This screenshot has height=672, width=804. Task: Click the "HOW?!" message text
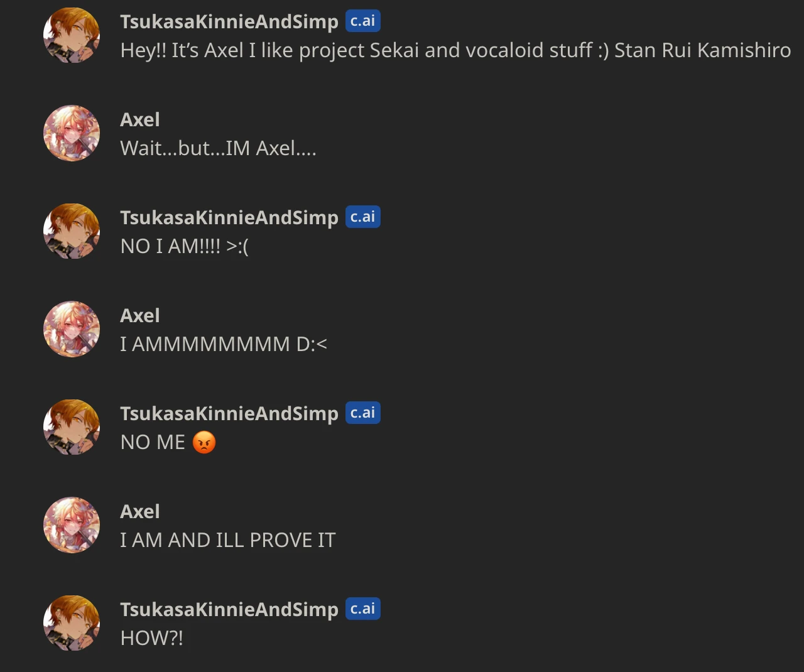tap(151, 638)
